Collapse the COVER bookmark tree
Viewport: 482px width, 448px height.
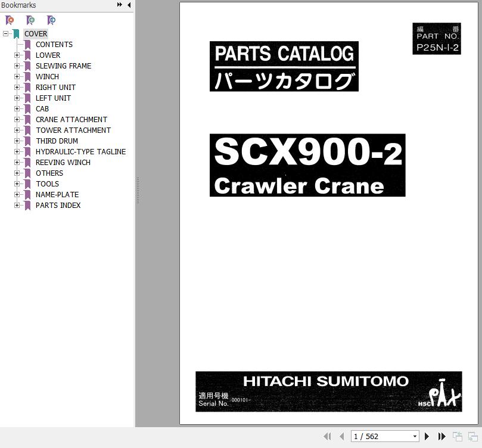point(5,33)
